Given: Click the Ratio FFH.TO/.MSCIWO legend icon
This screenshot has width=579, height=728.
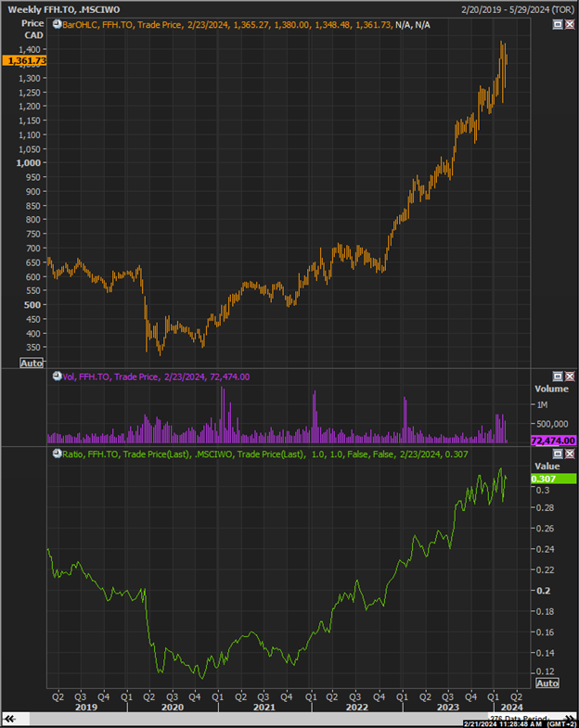Looking at the screenshot, I should point(57,453).
